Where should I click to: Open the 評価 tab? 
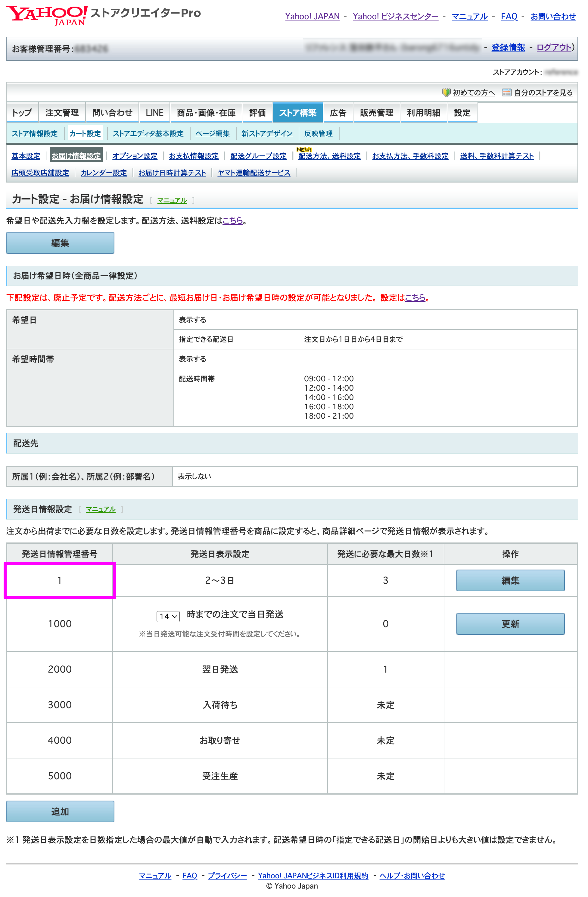pos(257,113)
